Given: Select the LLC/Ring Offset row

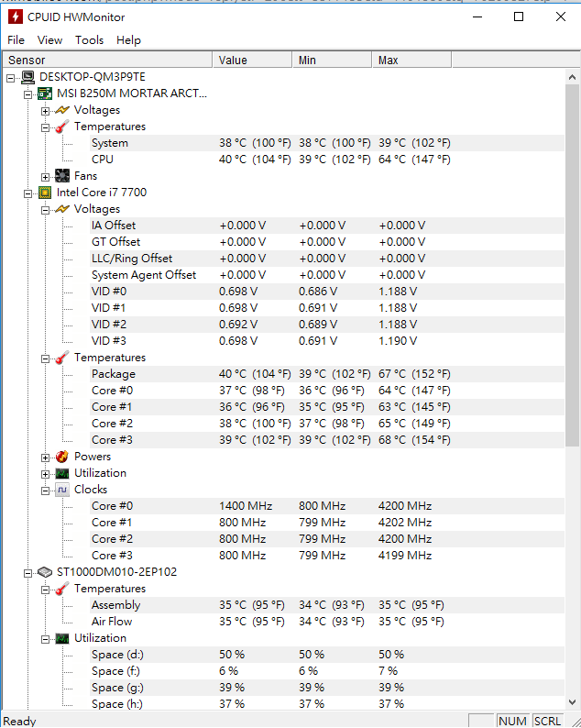Looking at the screenshot, I should (327, 259).
